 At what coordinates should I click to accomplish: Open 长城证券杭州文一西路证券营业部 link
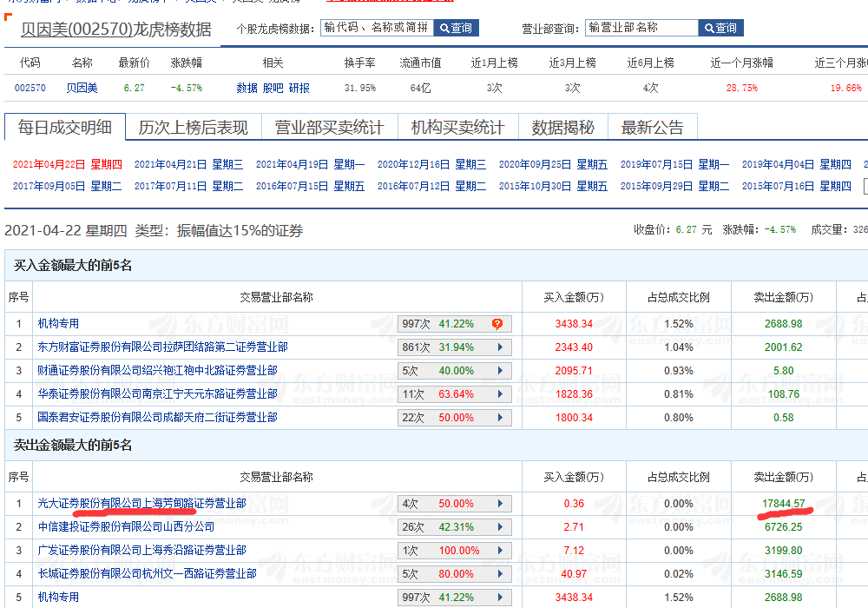click(x=148, y=573)
